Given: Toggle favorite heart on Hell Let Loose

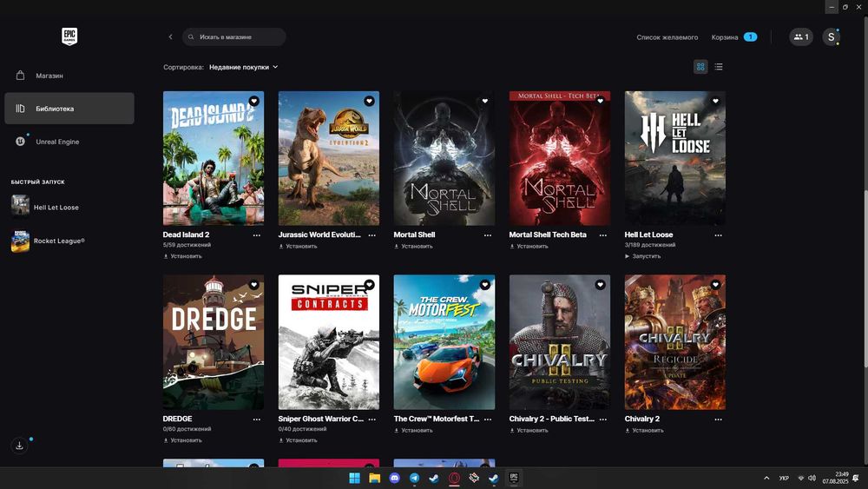Looking at the screenshot, I should (x=716, y=101).
